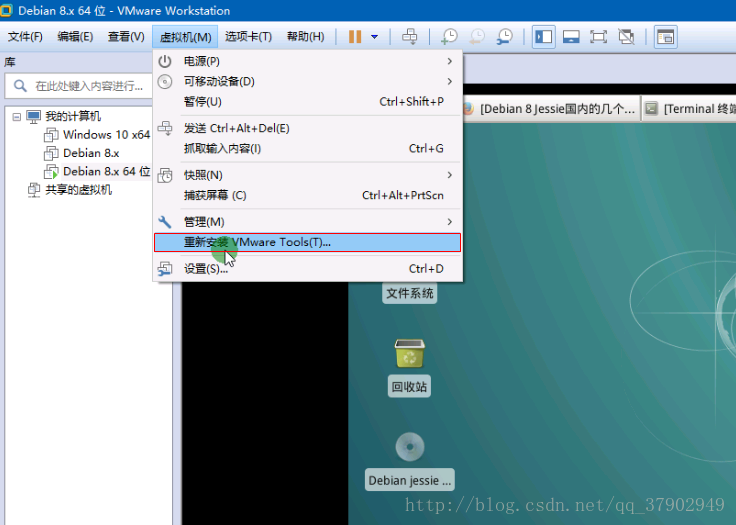This screenshot has width=736, height=525.
Task: Switch to Debian 8 Jessie browser taskbar item
Action: click(551, 109)
